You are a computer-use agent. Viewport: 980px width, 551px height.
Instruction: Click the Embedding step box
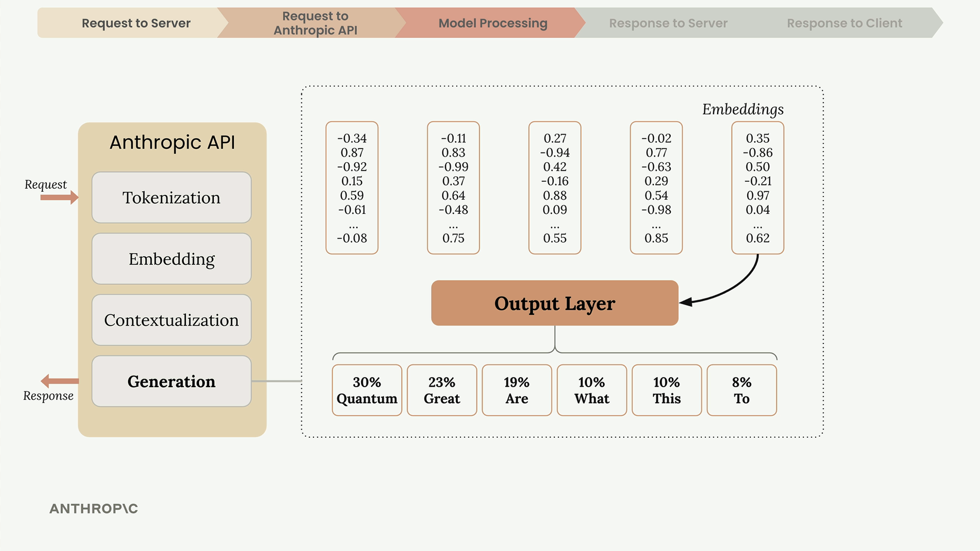click(171, 259)
